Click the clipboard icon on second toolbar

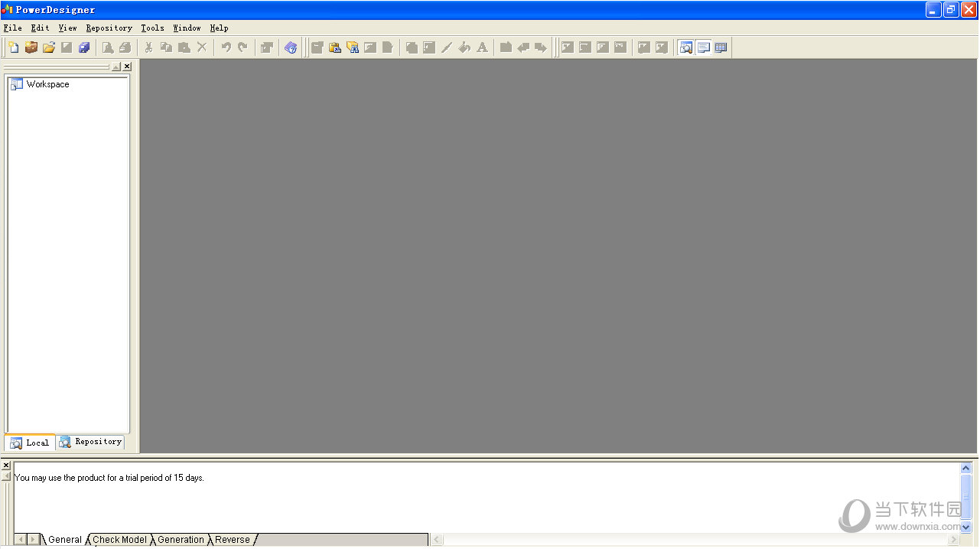tap(335, 47)
